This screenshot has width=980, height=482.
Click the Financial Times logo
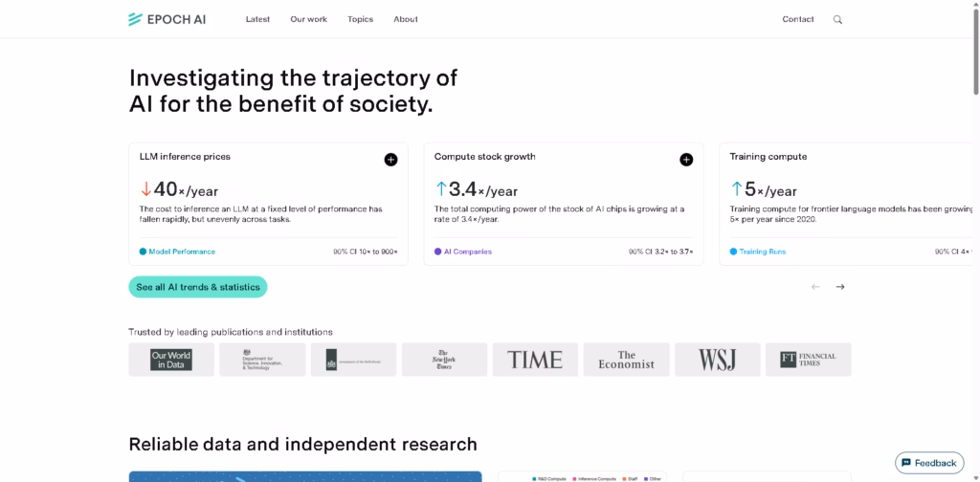[x=808, y=360]
